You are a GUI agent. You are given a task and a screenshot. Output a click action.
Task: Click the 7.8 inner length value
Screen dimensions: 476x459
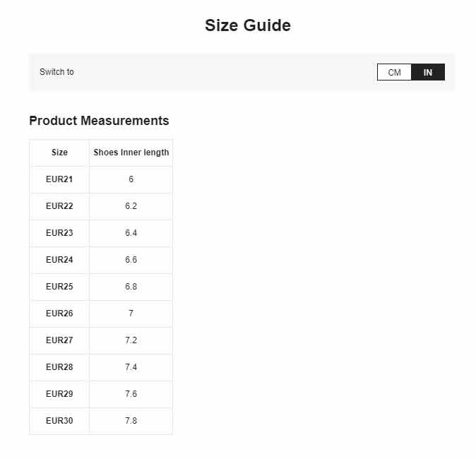[x=131, y=421]
